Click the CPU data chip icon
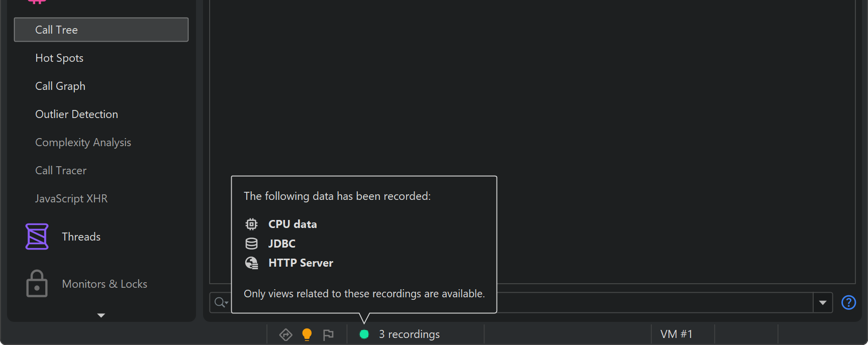The width and height of the screenshot is (868, 345). tap(251, 224)
